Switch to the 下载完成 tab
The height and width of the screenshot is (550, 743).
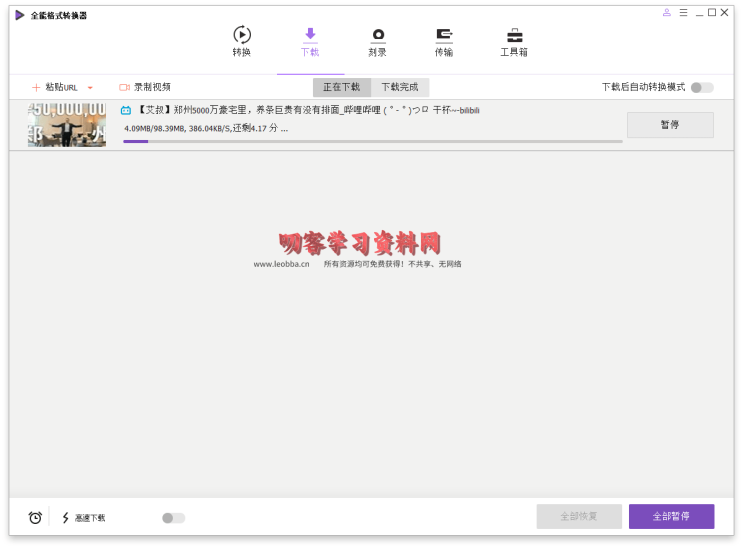tap(400, 87)
